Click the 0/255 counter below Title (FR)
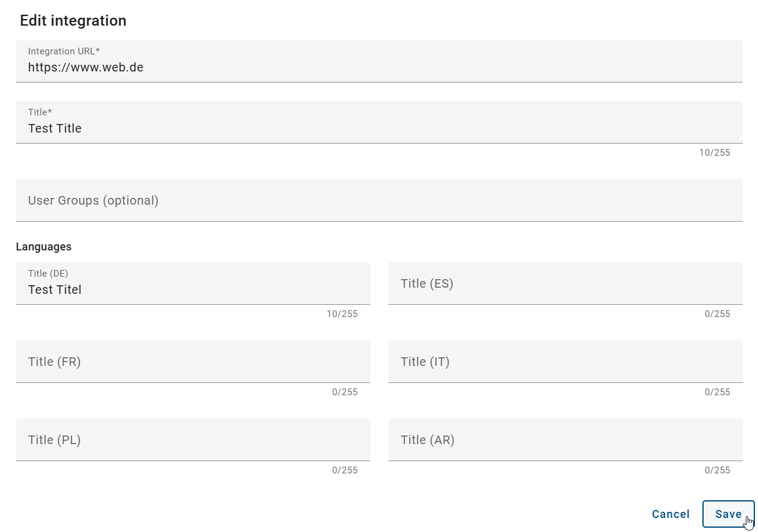The height and width of the screenshot is (532, 758). click(x=344, y=392)
